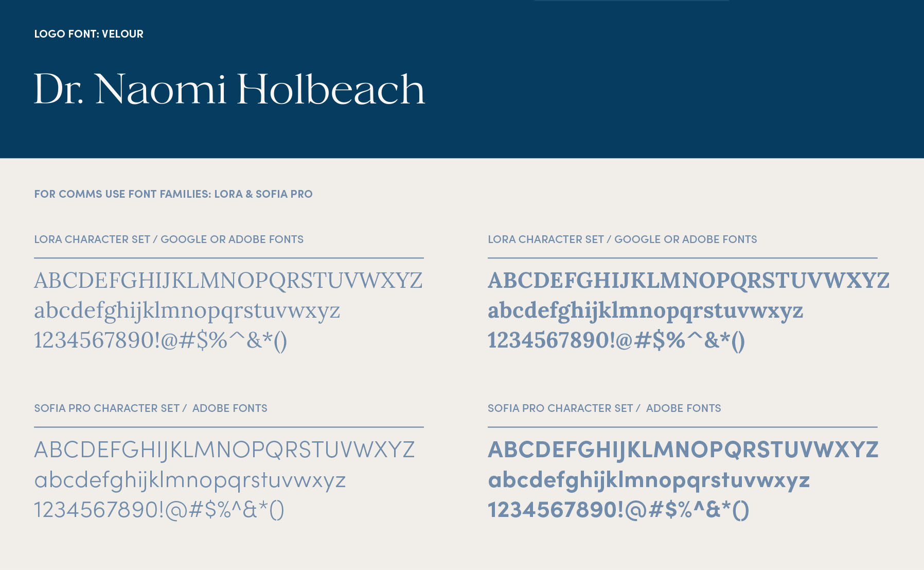Screen dimensions: 924x570
Task: Click the Lora heading above the bold set
Action: pyautogui.click(x=622, y=239)
